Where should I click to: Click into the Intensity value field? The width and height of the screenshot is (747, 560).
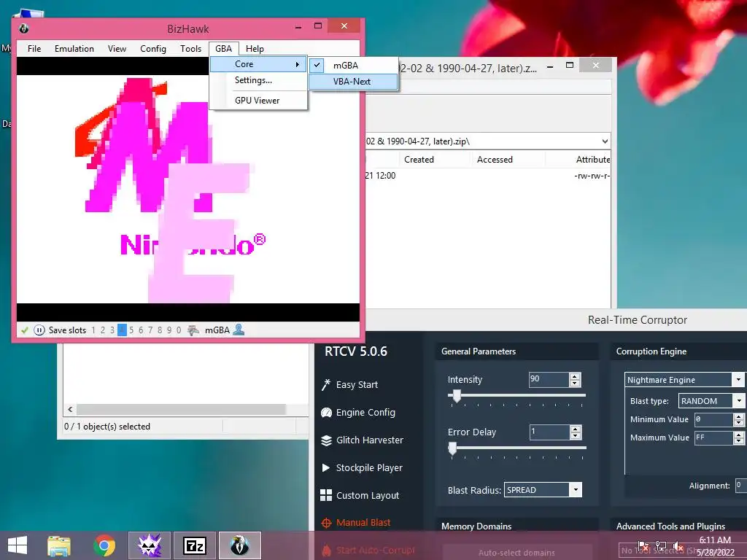(x=549, y=379)
